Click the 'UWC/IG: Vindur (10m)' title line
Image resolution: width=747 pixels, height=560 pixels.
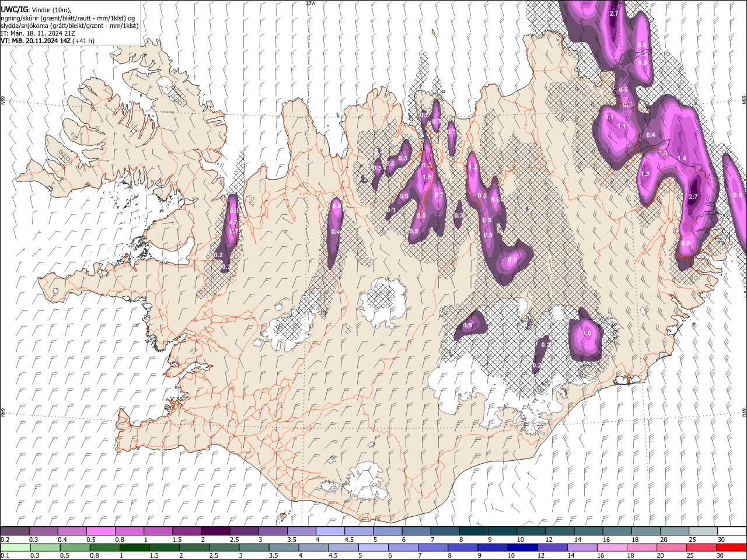(36, 9)
